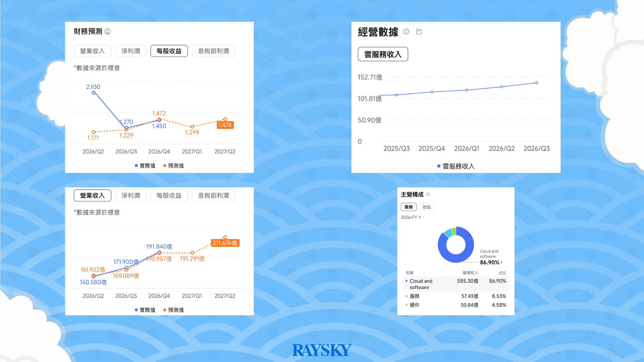
Task: Click the 雲服務收入 button
Action: (x=383, y=54)
